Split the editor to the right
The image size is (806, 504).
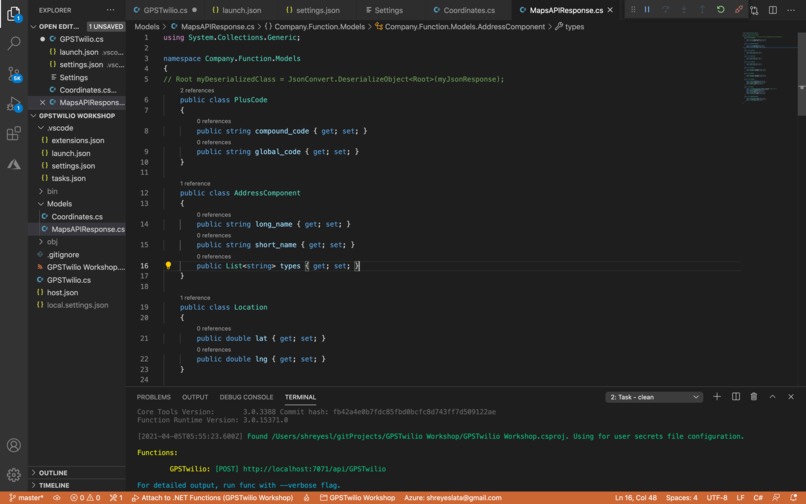click(x=773, y=10)
